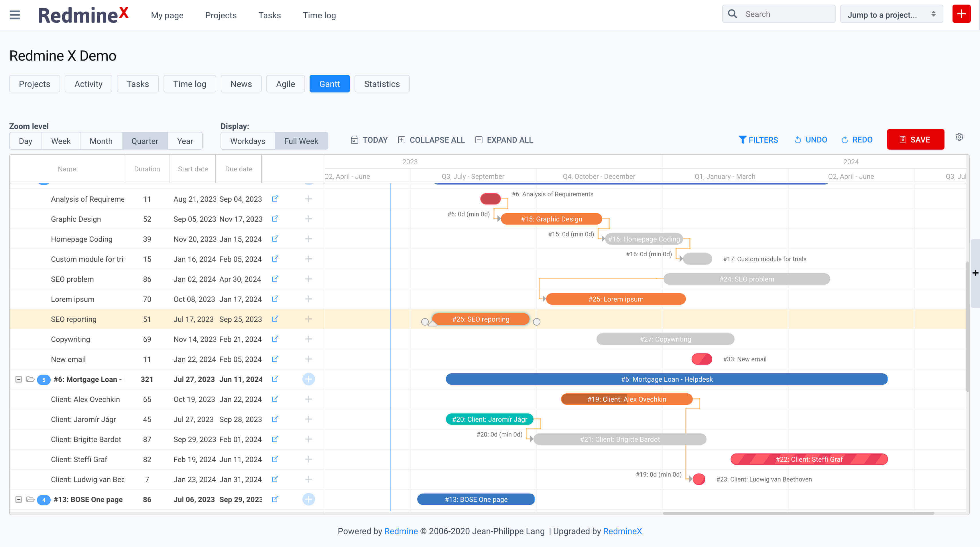Click the red plus icon in the header
This screenshot has height=547, width=980.
(961, 14)
